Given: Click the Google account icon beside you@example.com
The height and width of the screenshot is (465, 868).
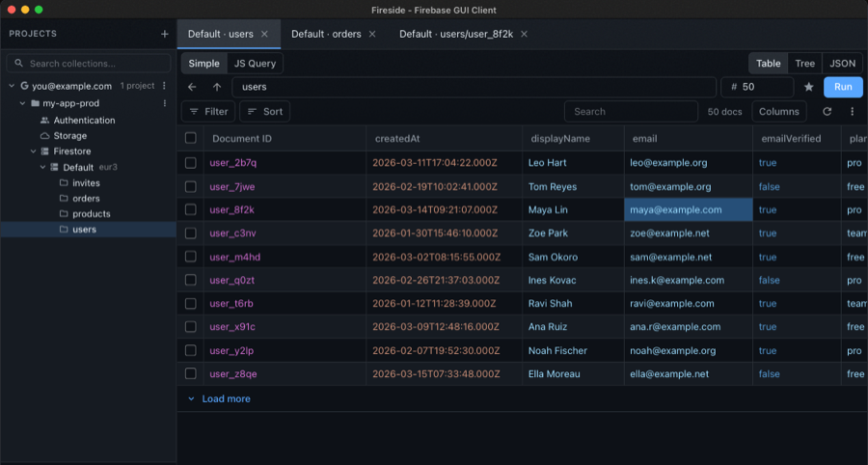Looking at the screenshot, I should click(24, 86).
